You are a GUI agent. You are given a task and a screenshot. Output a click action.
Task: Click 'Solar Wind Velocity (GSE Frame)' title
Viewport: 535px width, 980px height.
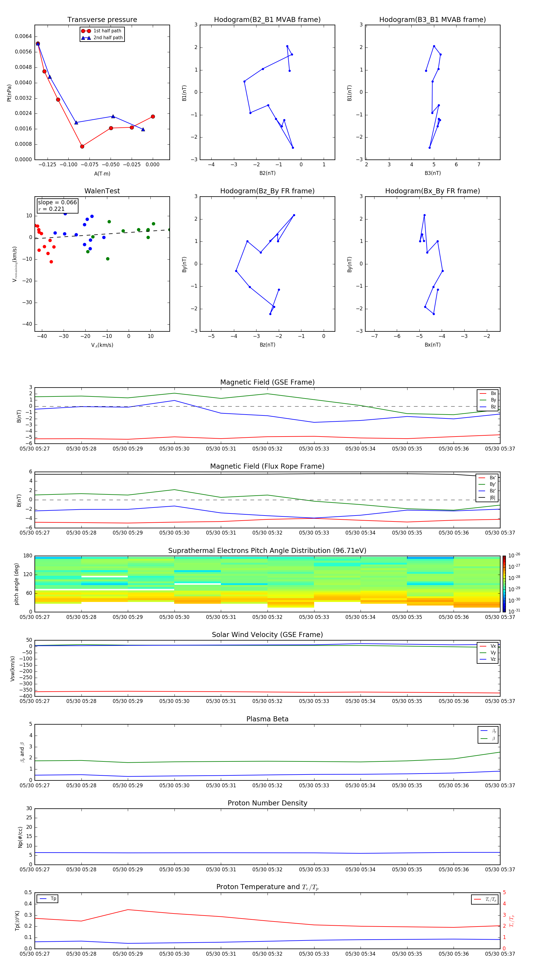click(267, 635)
